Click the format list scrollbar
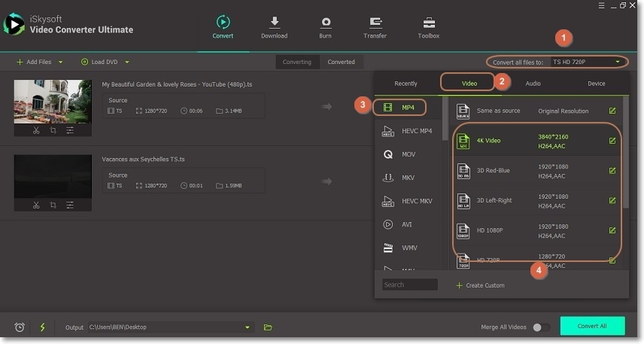 pyautogui.click(x=445, y=119)
